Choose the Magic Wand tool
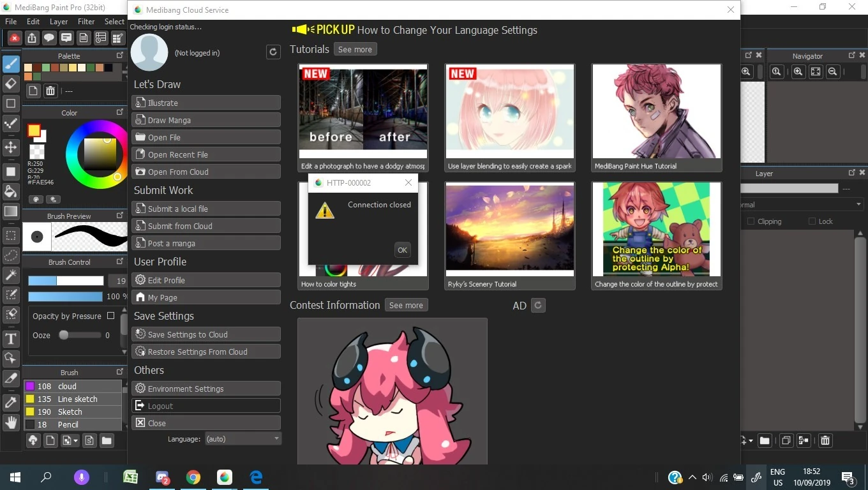 tap(11, 275)
